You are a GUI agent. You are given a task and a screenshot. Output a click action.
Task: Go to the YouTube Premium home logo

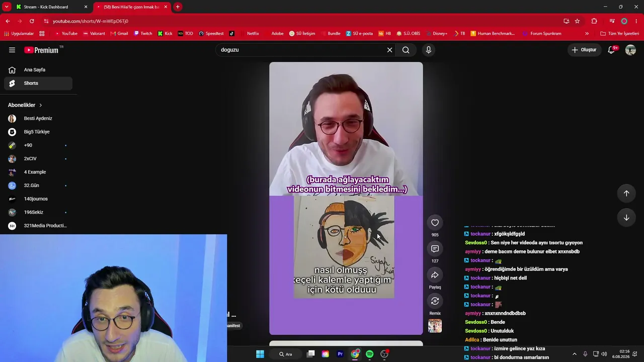[x=41, y=50]
